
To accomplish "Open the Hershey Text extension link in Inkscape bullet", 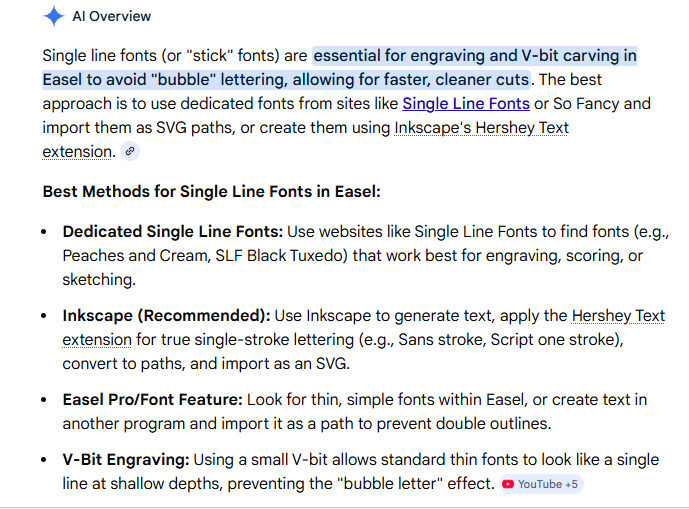I will (x=618, y=315).
